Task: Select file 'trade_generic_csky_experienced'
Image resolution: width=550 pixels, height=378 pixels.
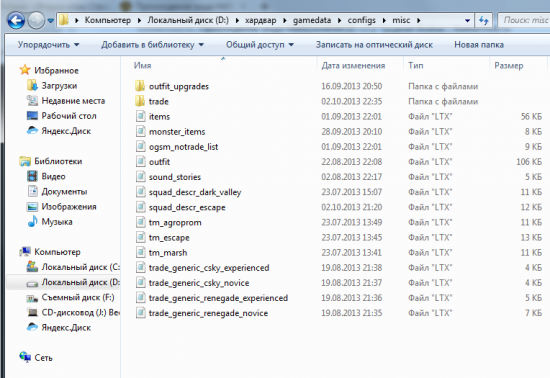Action: coord(209,268)
